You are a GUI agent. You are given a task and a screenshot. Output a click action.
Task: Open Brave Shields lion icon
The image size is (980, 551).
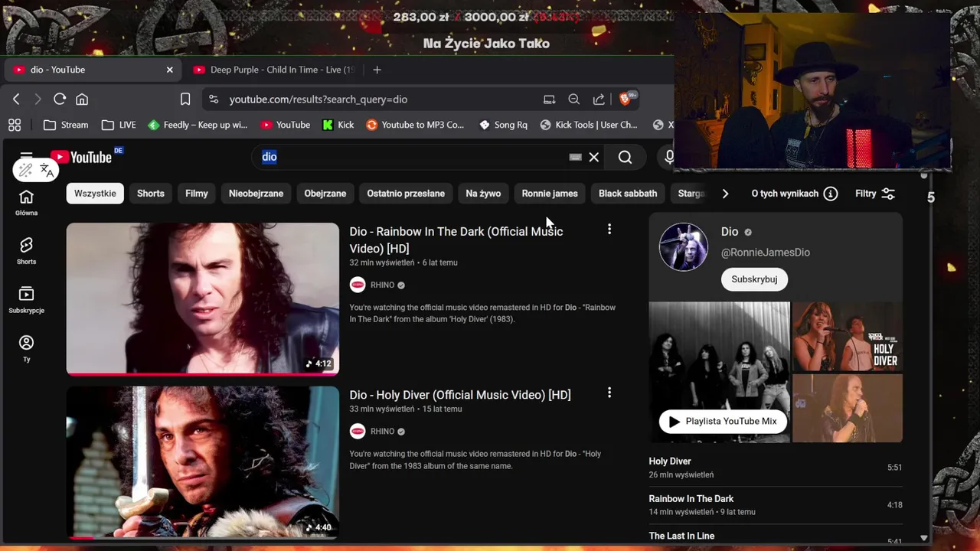click(626, 99)
